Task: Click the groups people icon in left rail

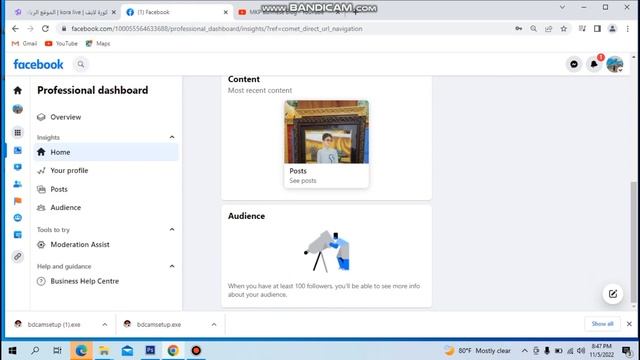Action: pos(18,184)
